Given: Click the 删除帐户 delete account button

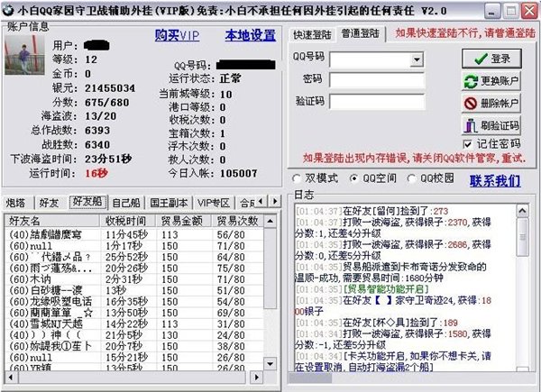Looking at the screenshot, I should coord(491,103).
